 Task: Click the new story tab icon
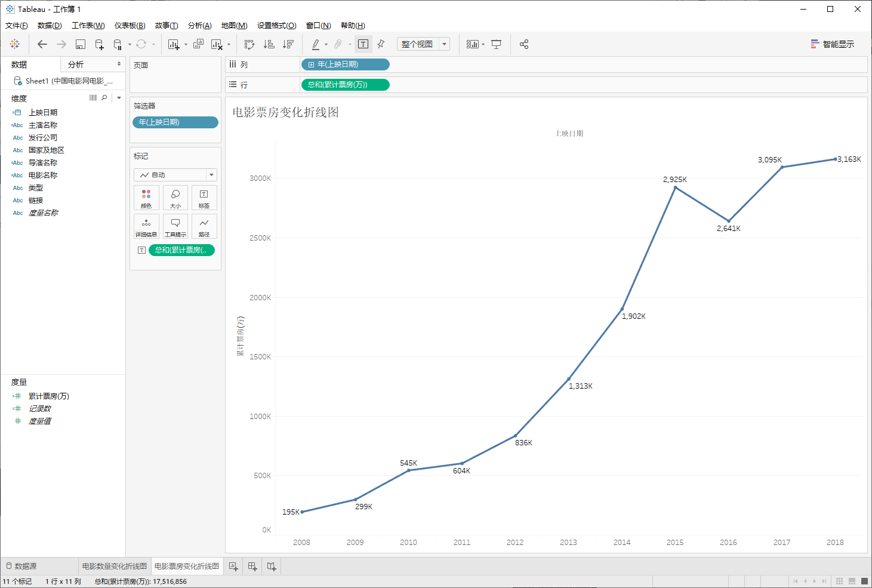pyautogui.click(x=272, y=566)
